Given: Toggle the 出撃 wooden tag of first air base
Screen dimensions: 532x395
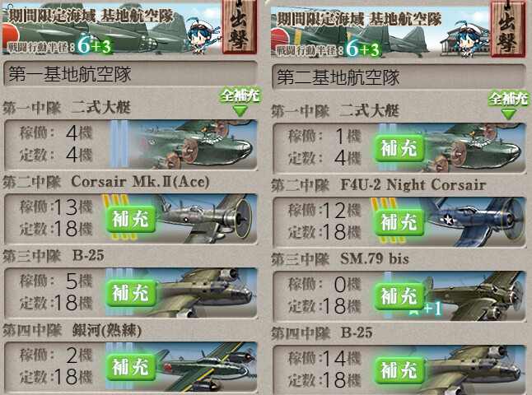Looking at the screenshot, I should point(239,26).
